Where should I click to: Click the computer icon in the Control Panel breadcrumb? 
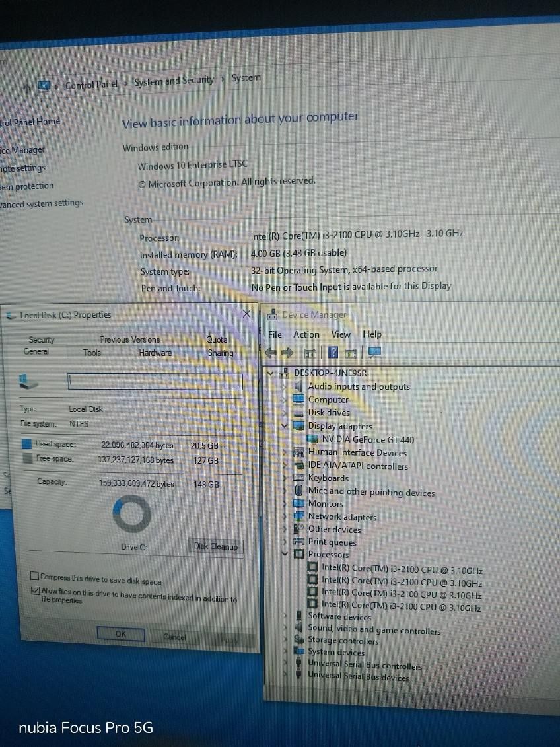tap(44, 87)
